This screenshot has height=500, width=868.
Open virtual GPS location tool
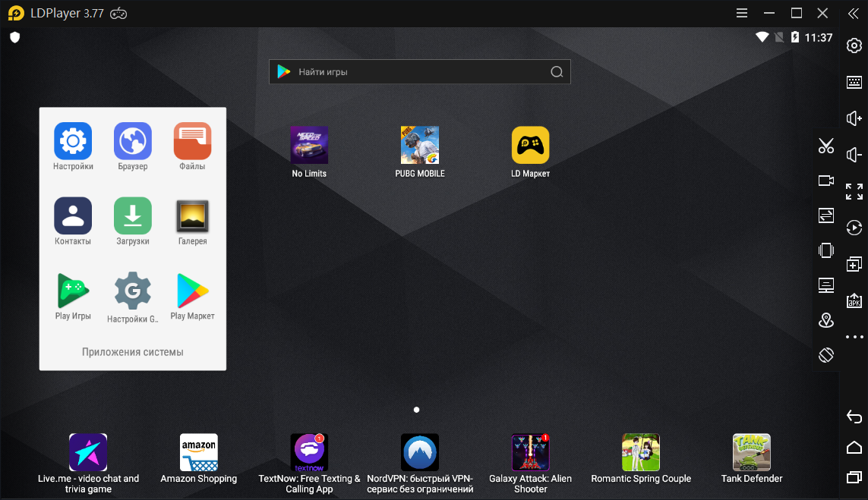click(826, 320)
